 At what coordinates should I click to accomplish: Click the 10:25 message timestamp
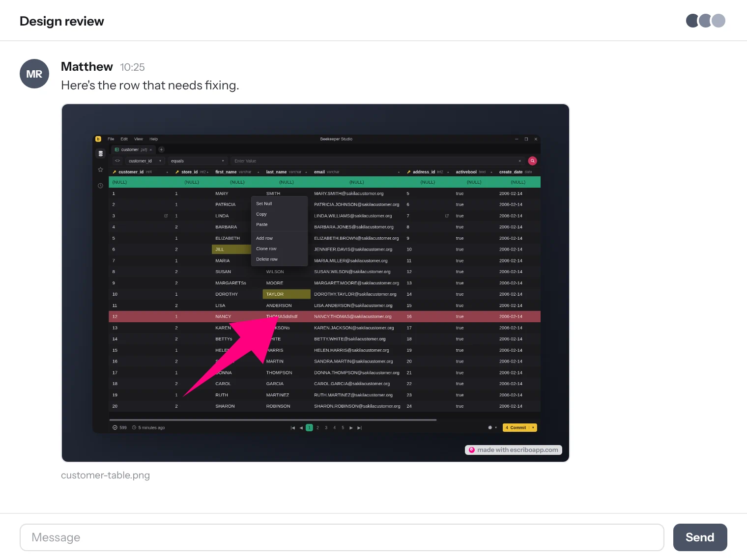click(132, 67)
